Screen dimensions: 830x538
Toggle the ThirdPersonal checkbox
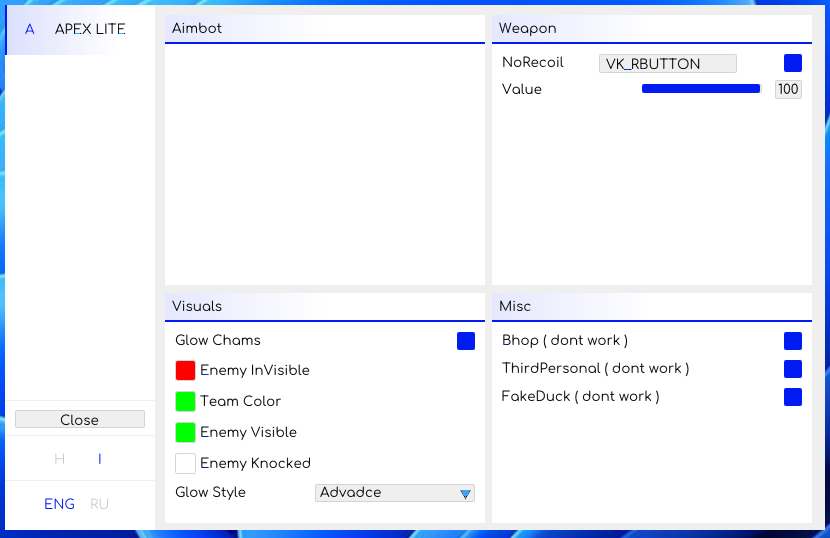793,369
